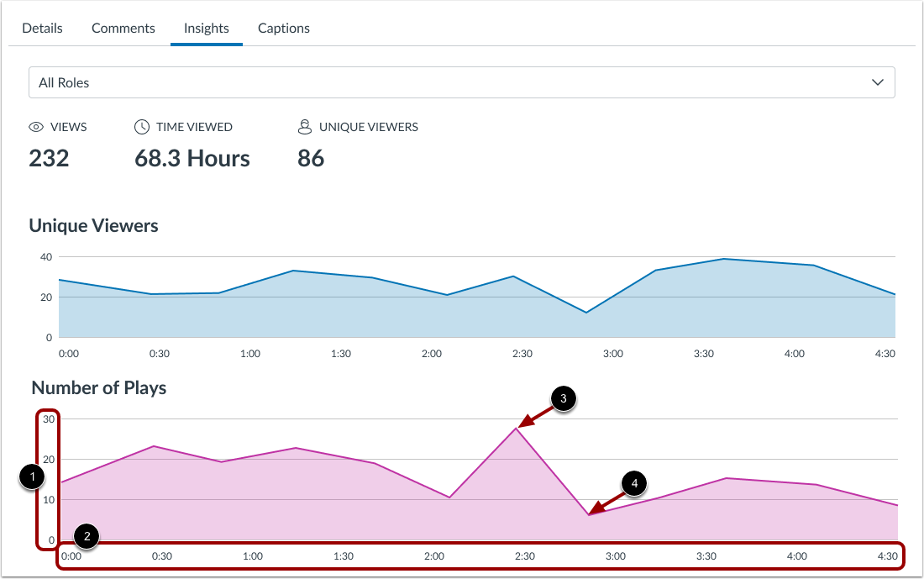
Task: Switch to the Details tab
Action: 42,28
